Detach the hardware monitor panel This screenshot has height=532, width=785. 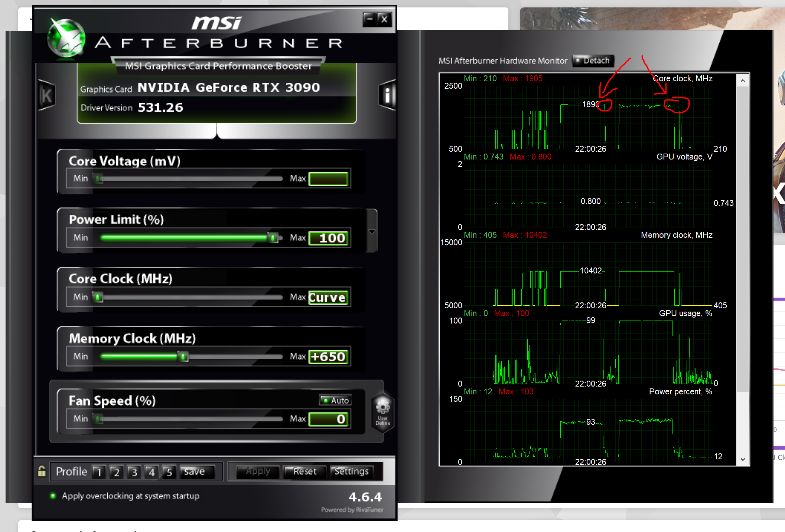coord(593,60)
